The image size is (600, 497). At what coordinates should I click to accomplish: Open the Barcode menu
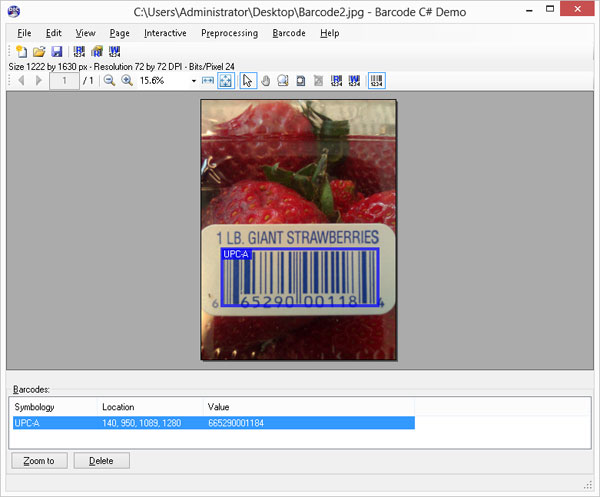pyautogui.click(x=289, y=33)
